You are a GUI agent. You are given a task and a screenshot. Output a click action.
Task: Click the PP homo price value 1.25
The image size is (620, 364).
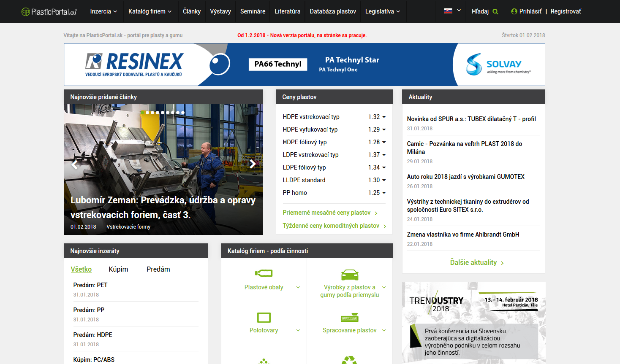[x=374, y=193]
